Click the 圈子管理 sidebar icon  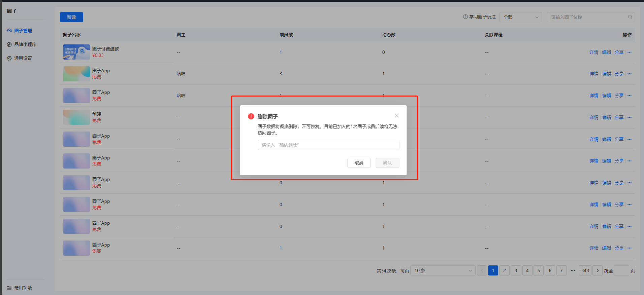[x=9, y=31]
